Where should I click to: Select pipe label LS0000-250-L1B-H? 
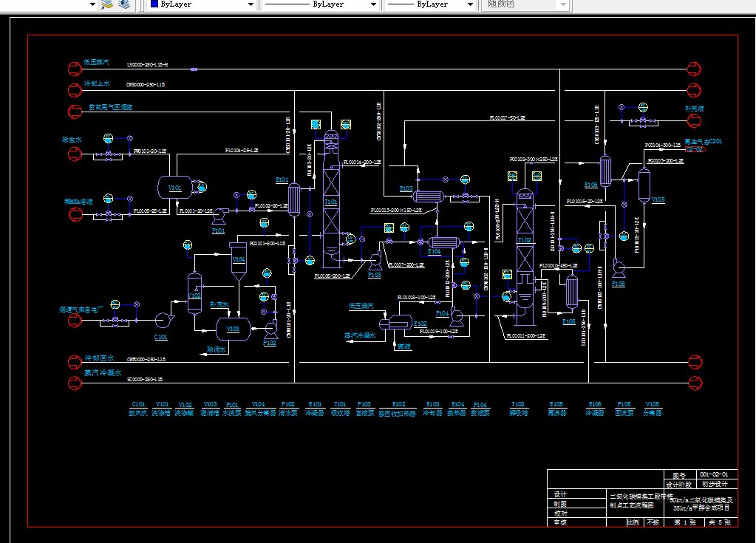(x=148, y=64)
